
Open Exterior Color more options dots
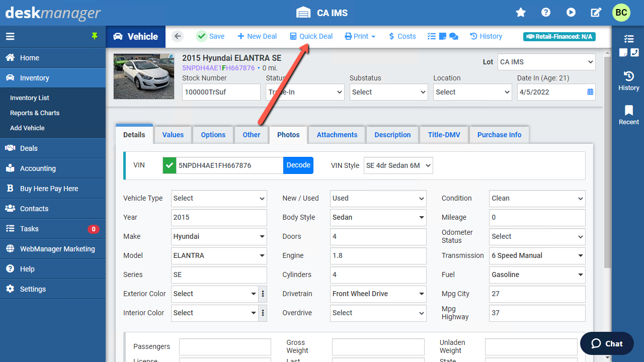[x=263, y=294]
